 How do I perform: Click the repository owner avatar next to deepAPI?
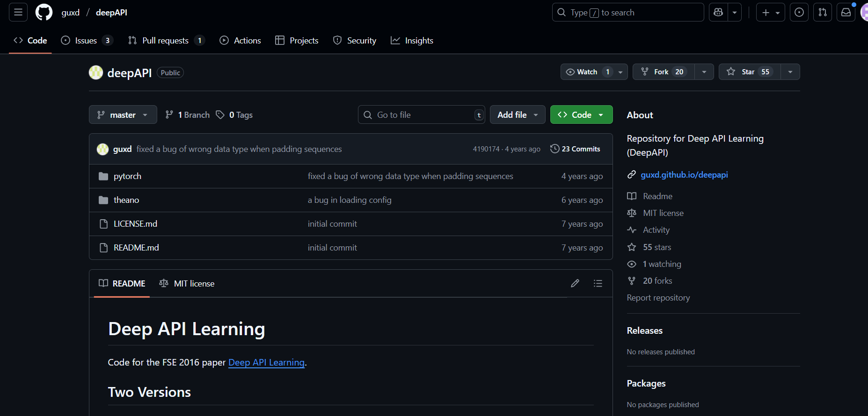[96, 72]
